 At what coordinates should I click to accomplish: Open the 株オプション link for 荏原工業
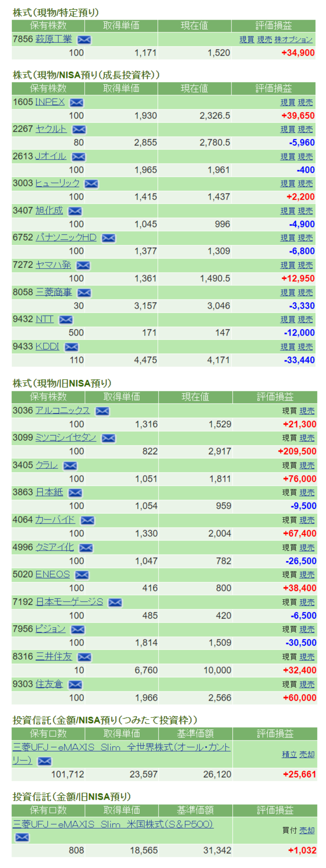point(293,40)
